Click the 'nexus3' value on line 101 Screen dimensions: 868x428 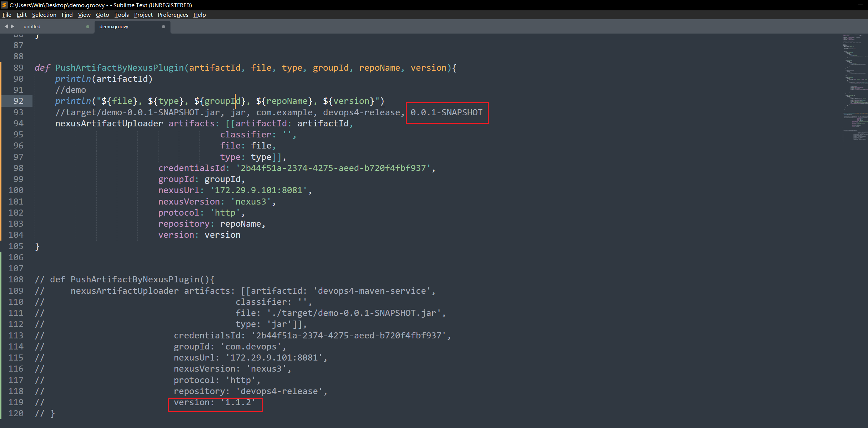251,202
